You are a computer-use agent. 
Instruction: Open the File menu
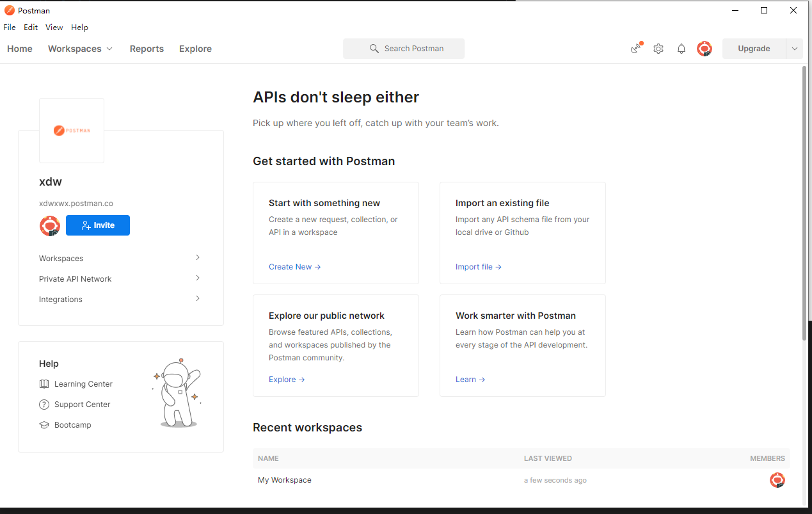coord(10,28)
